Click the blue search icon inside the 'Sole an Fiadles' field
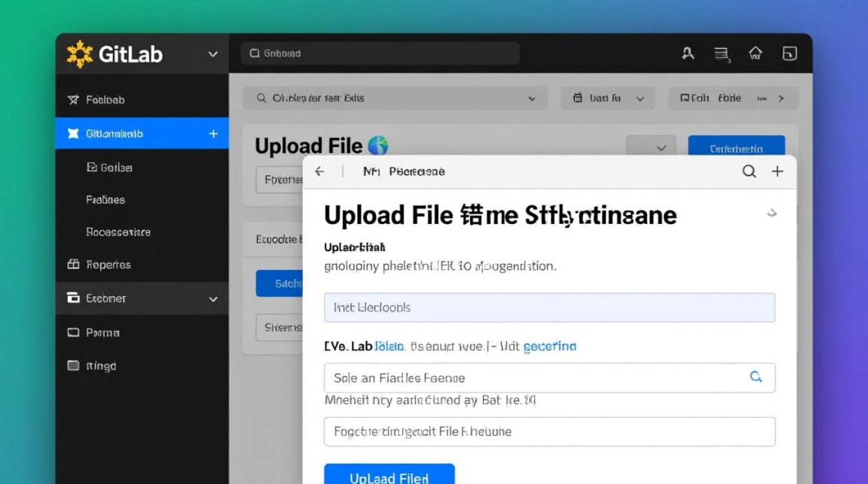Screen dimensions: 868x484 pos(756,377)
